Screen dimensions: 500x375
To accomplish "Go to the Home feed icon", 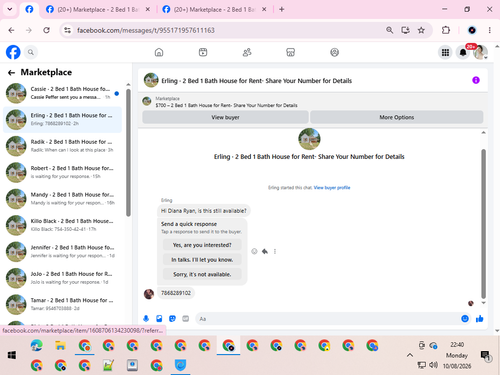I will tap(159, 52).
